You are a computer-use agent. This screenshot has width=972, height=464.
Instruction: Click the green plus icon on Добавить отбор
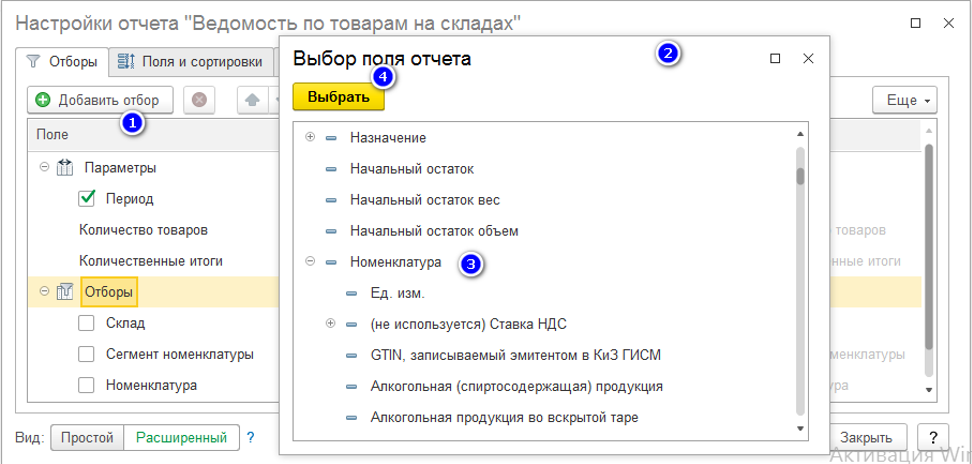[43, 100]
